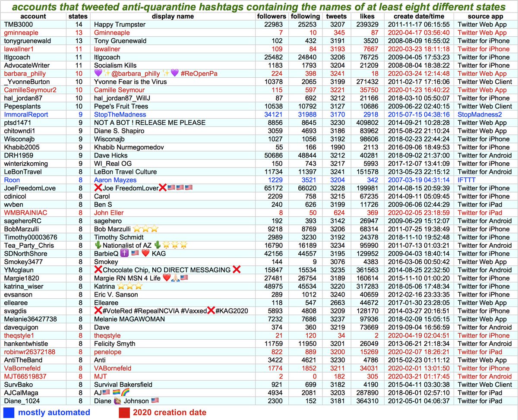
Task: Click the red account theqstyle1
Action: 19,335
